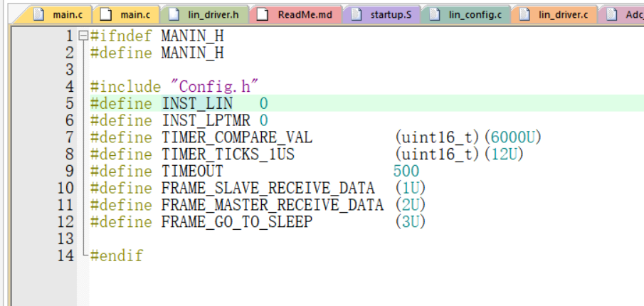Click the 6000U value on line 7
This screenshot has width=644, height=306.
coord(513,137)
